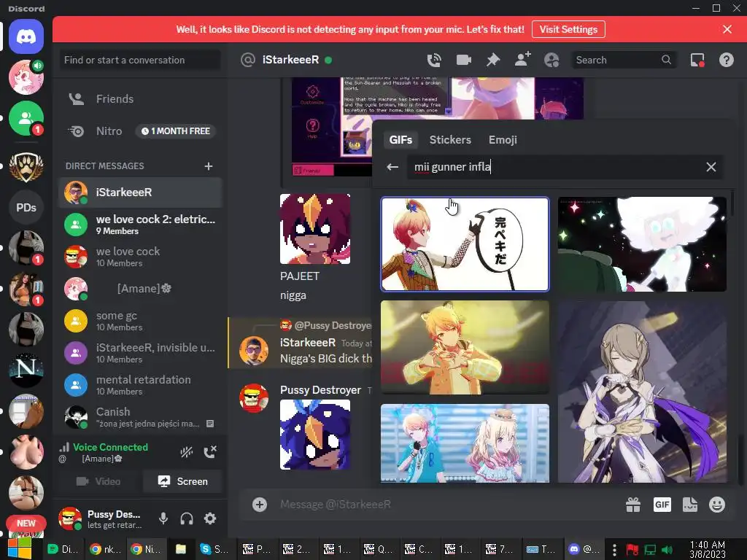Toggle noise suppression in voice panel
Image resolution: width=747 pixels, height=560 pixels.
click(186, 452)
